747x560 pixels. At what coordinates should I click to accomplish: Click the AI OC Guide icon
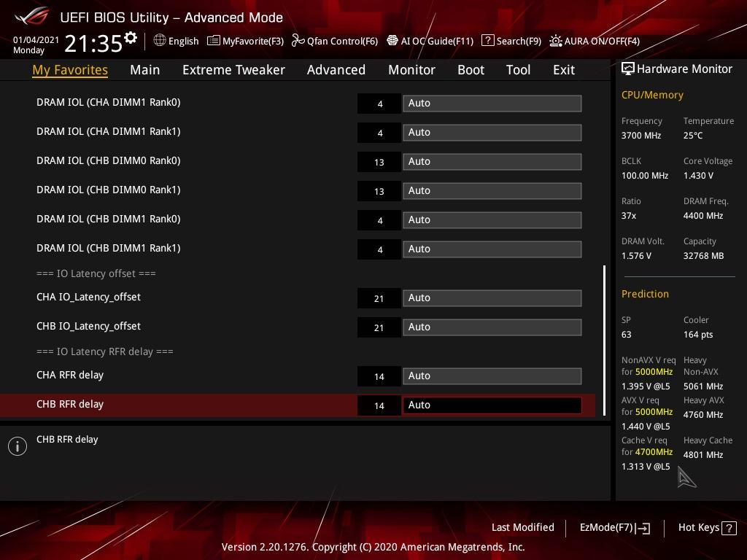click(392, 41)
